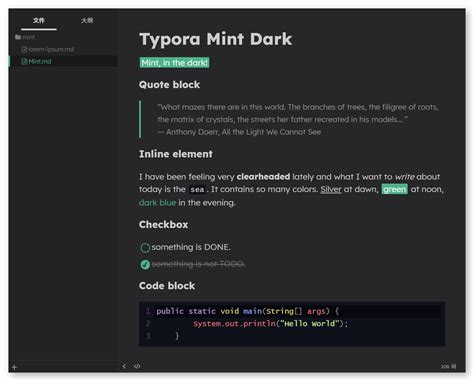Click the 'Typora Mint Dark' title heading
The width and height of the screenshot is (474, 381).
216,39
